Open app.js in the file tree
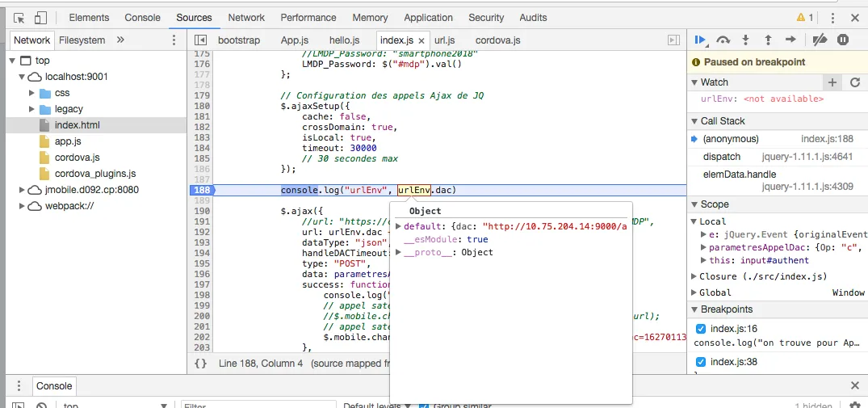The image size is (868, 408). coord(68,141)
